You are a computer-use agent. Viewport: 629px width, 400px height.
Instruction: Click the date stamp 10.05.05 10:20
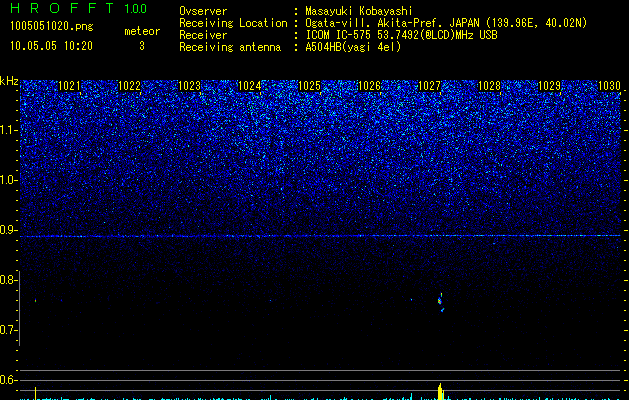51,46
